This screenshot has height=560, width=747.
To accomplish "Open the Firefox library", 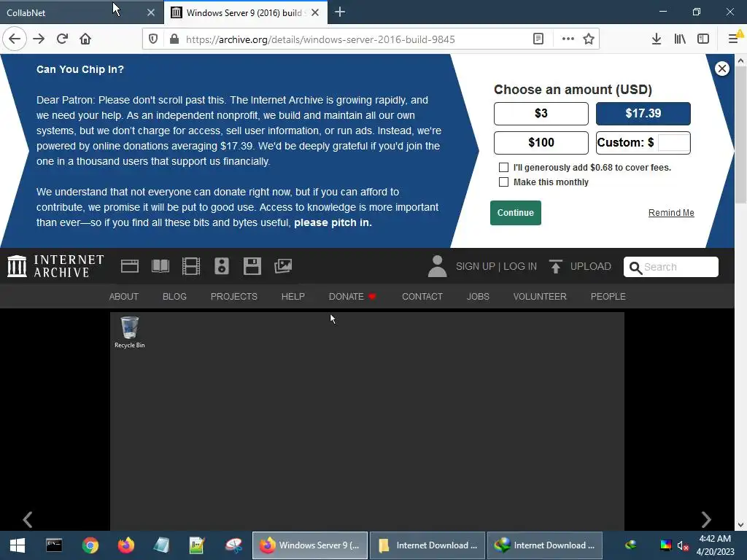I will (680, 39).
